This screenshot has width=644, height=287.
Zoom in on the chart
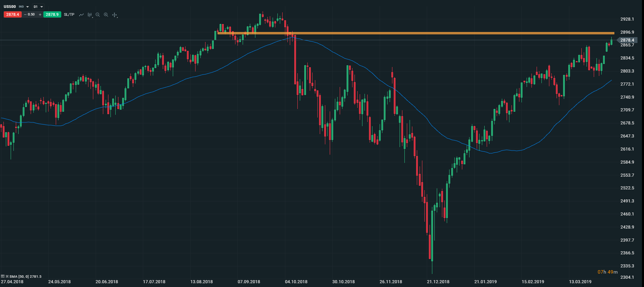point(106,15)
